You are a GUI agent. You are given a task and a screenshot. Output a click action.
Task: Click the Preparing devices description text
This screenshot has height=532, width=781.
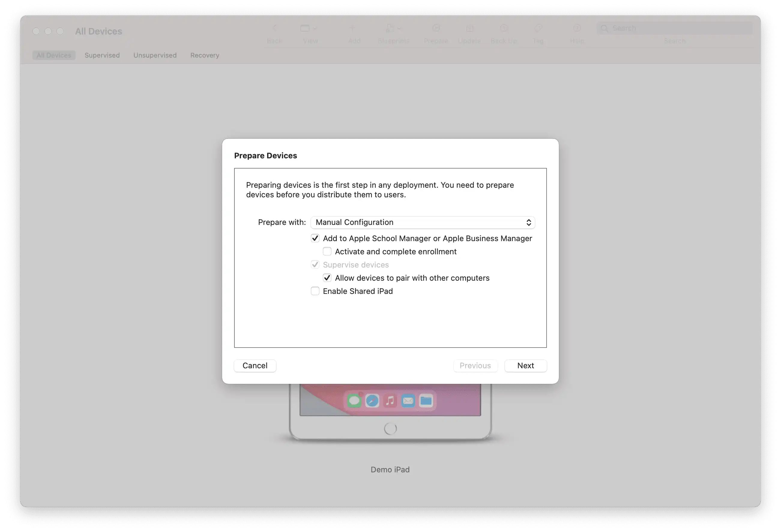pyautogui.click(x=380, y=190)
